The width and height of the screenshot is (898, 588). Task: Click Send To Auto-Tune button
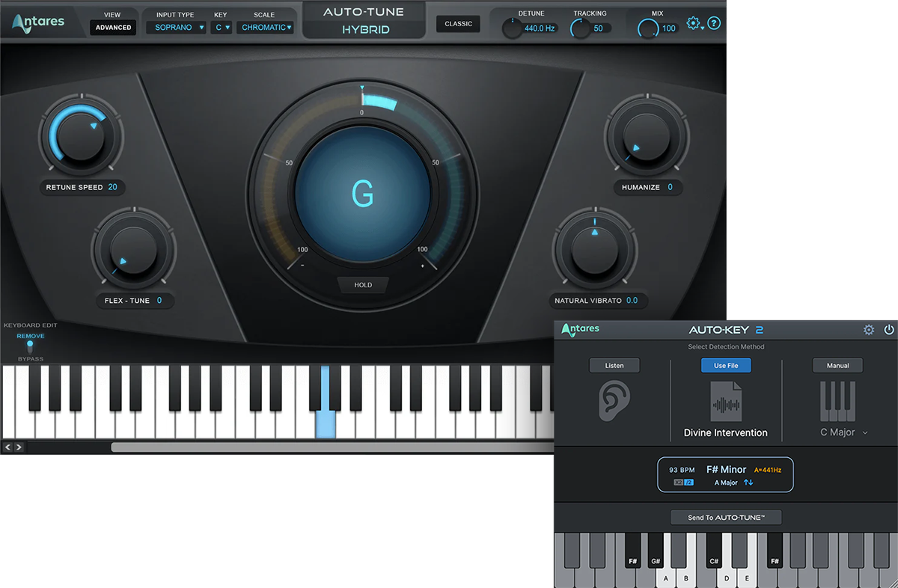pos(726,518)
